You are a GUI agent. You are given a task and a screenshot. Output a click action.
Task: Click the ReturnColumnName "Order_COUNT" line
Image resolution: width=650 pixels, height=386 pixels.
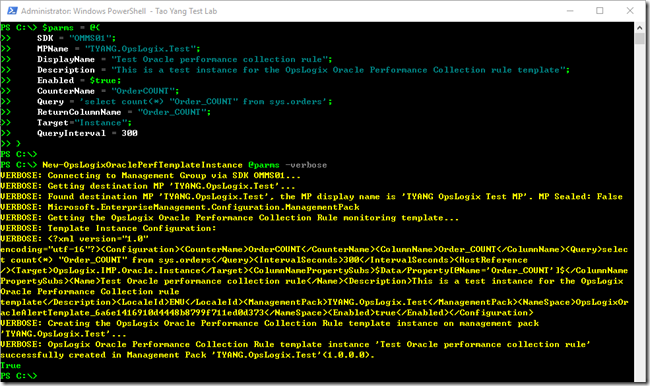point(124,112)
